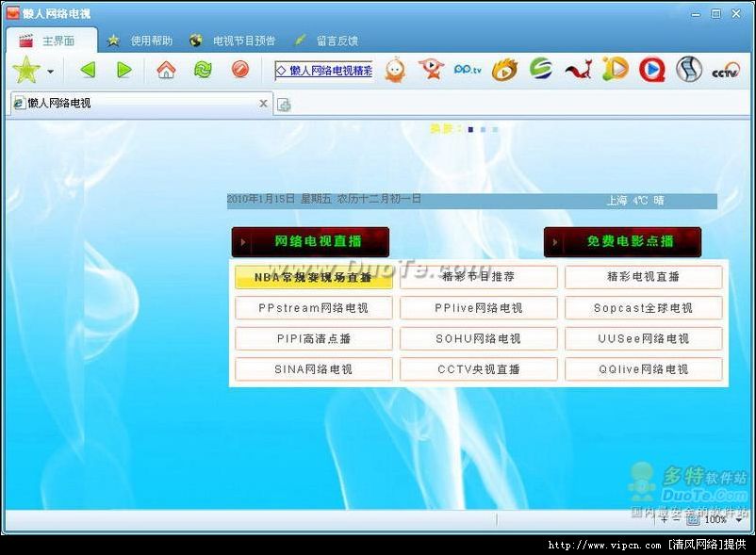Open 精彩节目推荐
This screenshot has width=756, height=555.
(x=479, y=276)
